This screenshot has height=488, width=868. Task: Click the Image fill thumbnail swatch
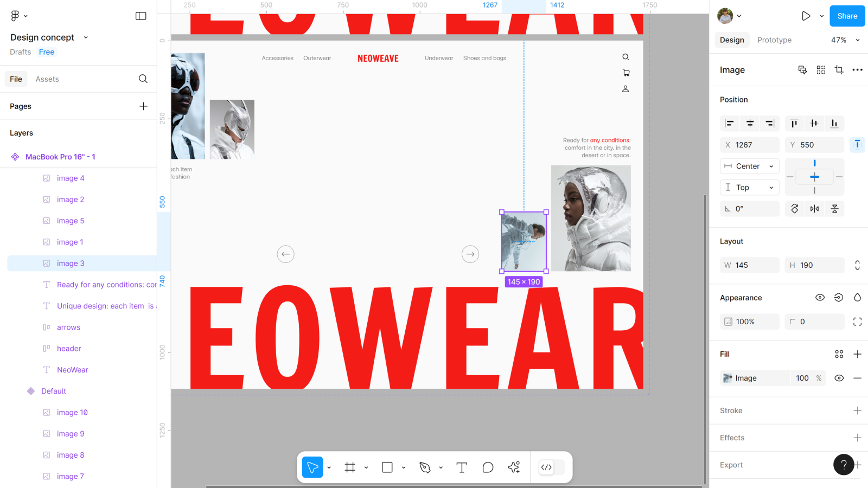click(x=728, y=378)
